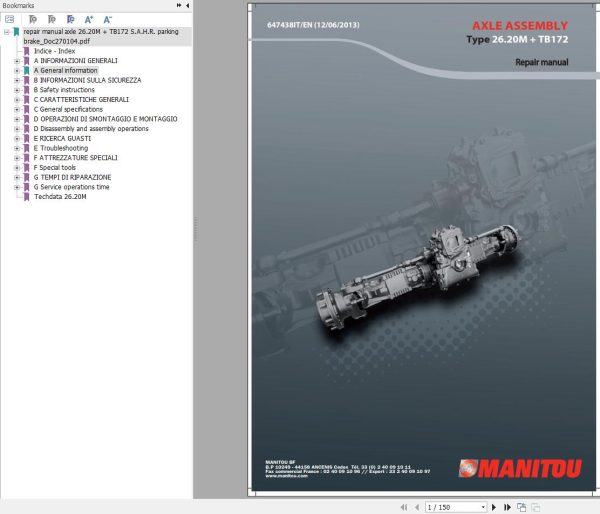The height and width of the screenshot is (514, 600).
Task: Click the Repair manual text on cover
Action: coord(541,62)
